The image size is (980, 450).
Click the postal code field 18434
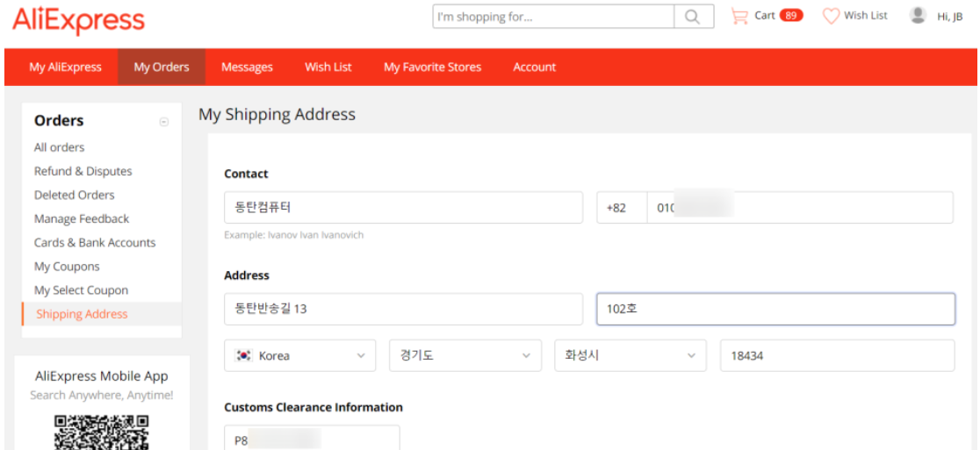pos(838,356)
